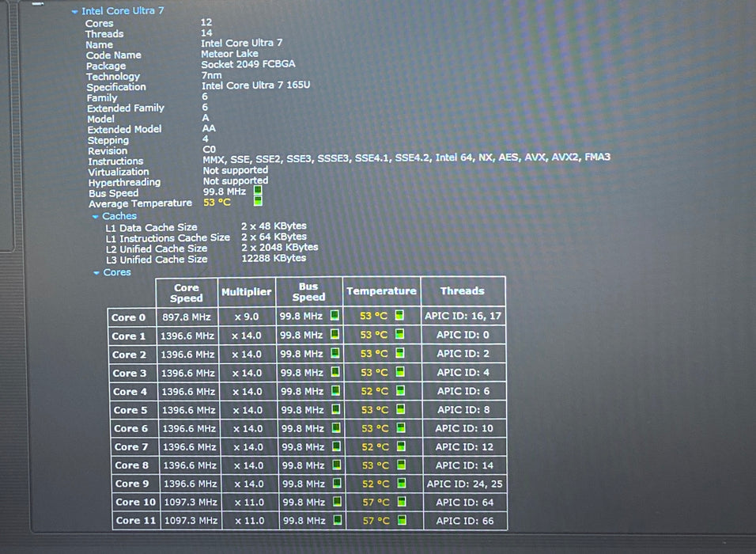Click Core 9 temperature green icon
The width and height of the screenshot is (756, 554).
(401, 483)
